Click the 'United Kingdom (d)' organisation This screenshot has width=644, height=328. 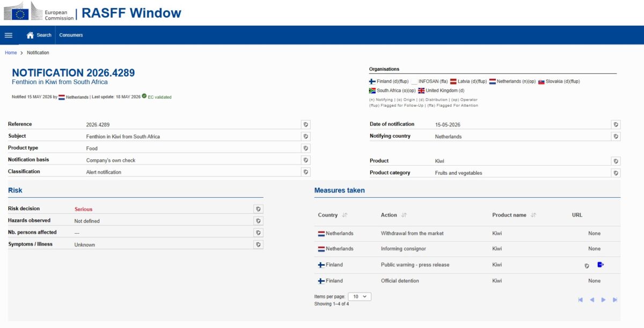pyautogui.click(x=441, y=91)
